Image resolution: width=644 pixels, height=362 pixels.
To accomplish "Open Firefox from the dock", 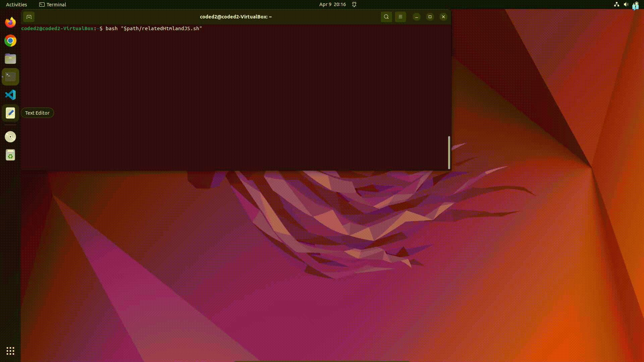I will pos(10,22).
